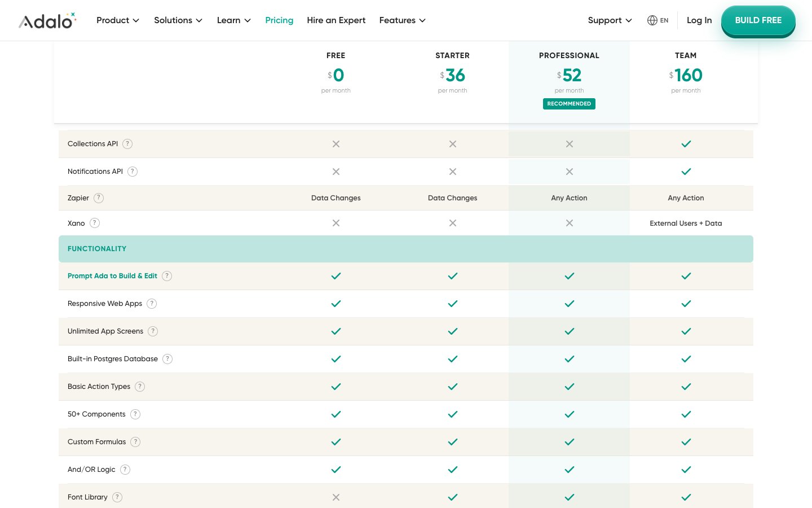The image size is (812, 508).
Task: Open Prompt Ada to Build & Edit link
Action: pyautogui.click(x=112, y=276)
